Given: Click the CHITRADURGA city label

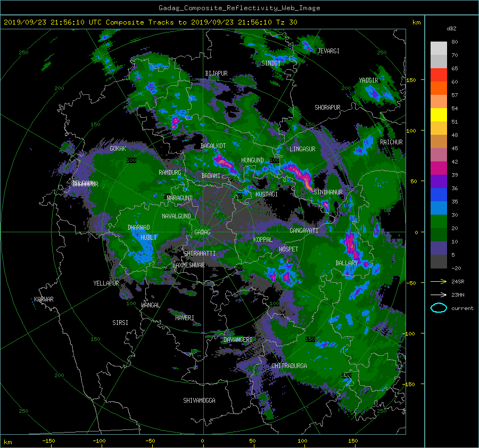Looking at the screenshot, I should [x=289, y=366].
